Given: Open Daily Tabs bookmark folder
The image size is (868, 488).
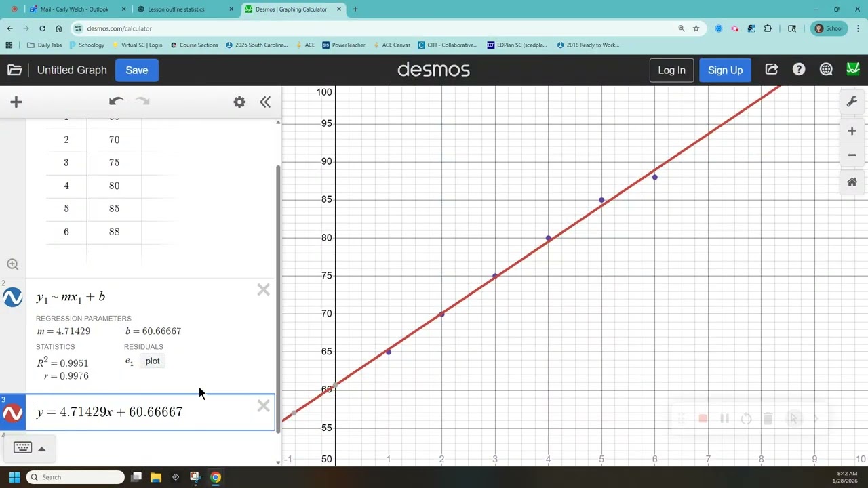Looking at the screenshot, I should pyautogui.click(x=44, y=45).
